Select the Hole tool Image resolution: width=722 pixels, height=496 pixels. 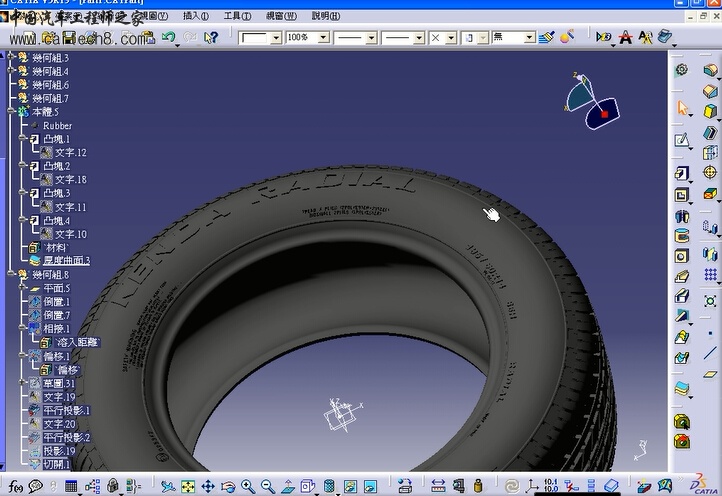682,256
